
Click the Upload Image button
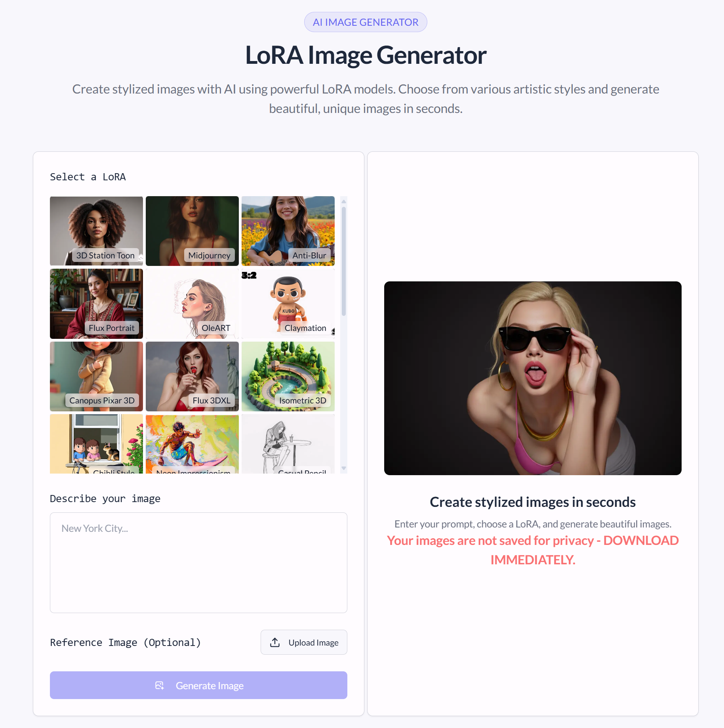(x=304, y=642)
